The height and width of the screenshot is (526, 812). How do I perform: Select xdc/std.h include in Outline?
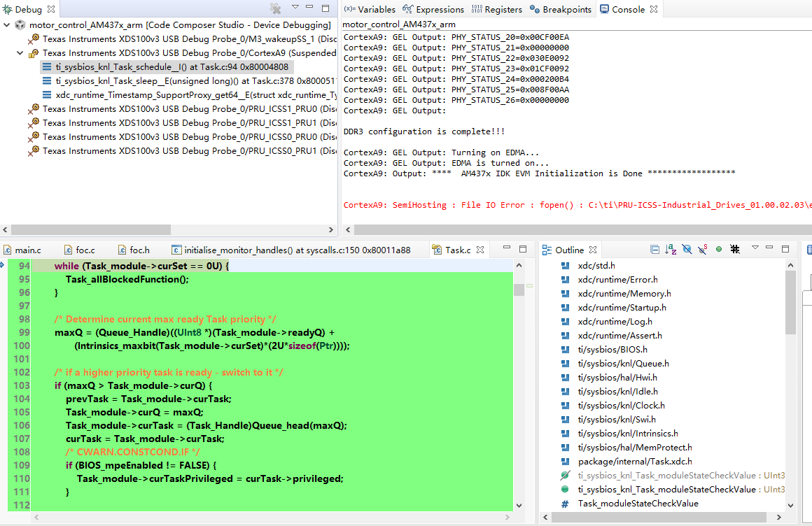coord(596,266)
